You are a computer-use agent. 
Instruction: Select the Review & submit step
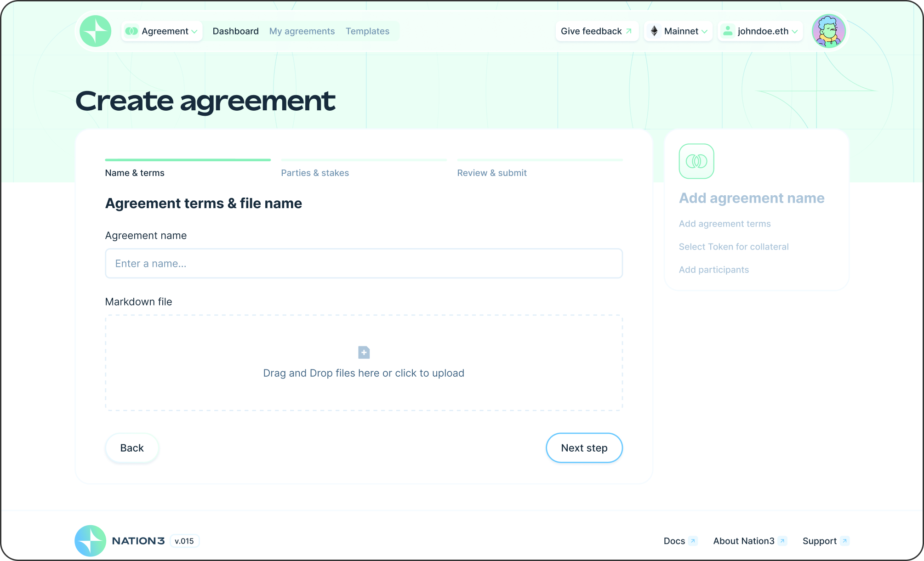(x=492, y=173)
